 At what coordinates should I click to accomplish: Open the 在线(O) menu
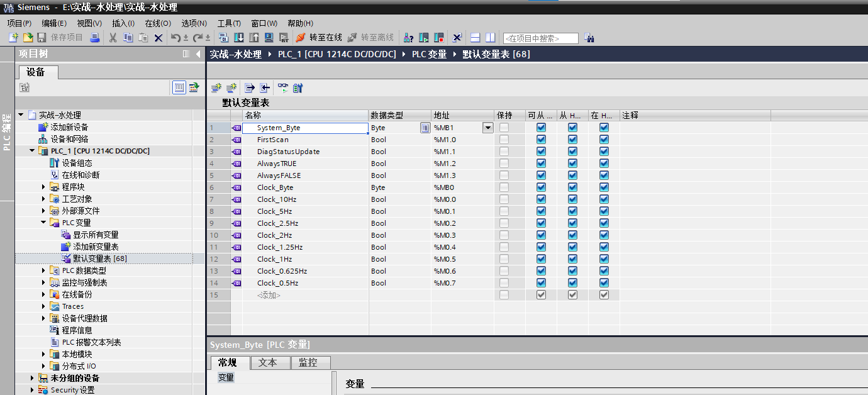click(x=158, y=23)
